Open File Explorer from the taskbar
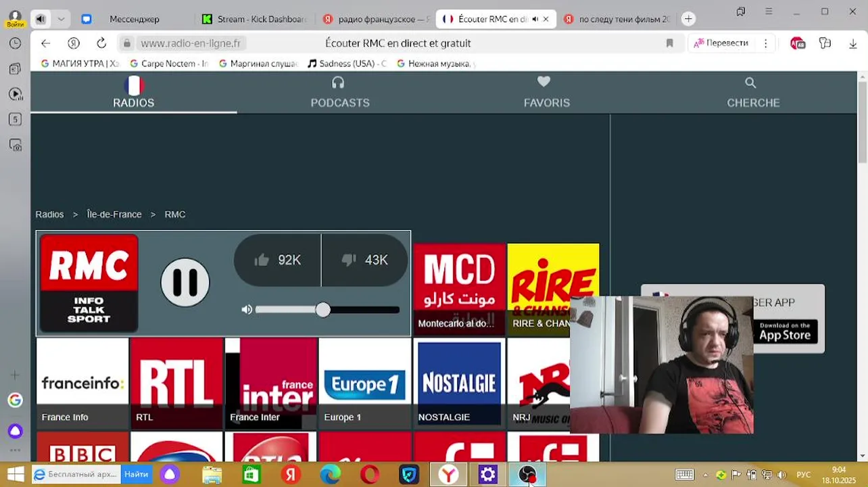Image resolution: width=868 pixels, height=487 pixels. click(x=212, y=475)
